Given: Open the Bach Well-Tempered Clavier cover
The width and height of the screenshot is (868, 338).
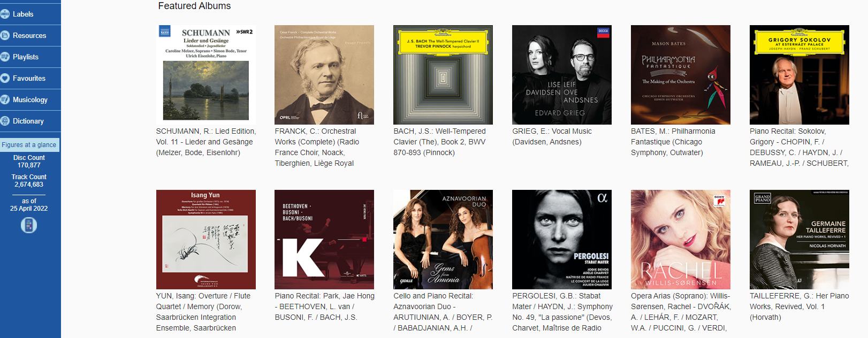Looking at the screenshot, I should [x=443, y=75].
